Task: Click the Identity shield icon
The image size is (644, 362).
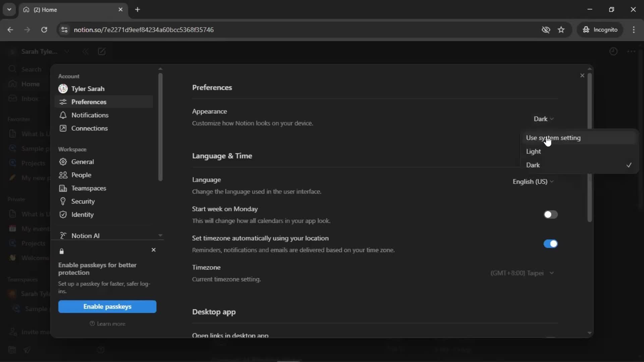Action: 63,215
